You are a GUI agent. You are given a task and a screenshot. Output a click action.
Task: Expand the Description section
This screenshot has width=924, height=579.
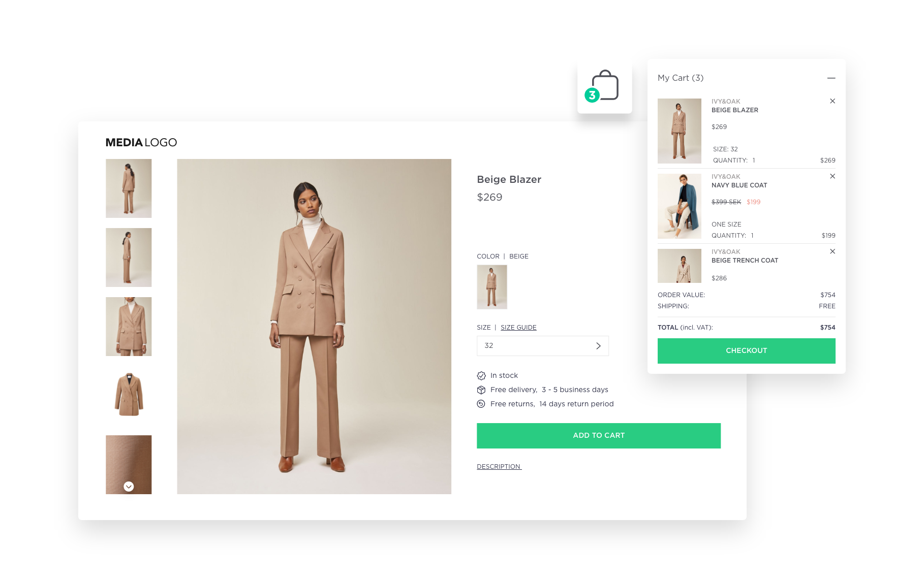click(499, 467)
